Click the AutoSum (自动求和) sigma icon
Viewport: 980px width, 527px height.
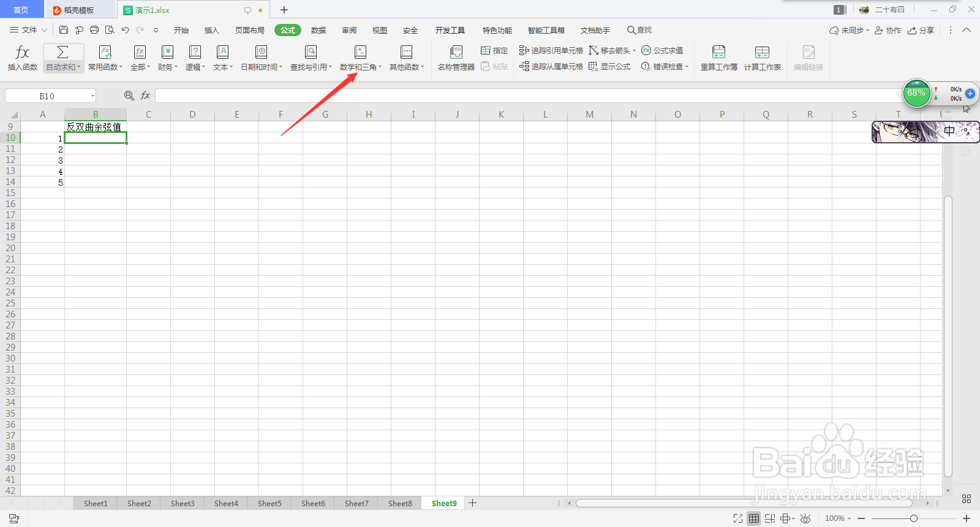point(62,52)
